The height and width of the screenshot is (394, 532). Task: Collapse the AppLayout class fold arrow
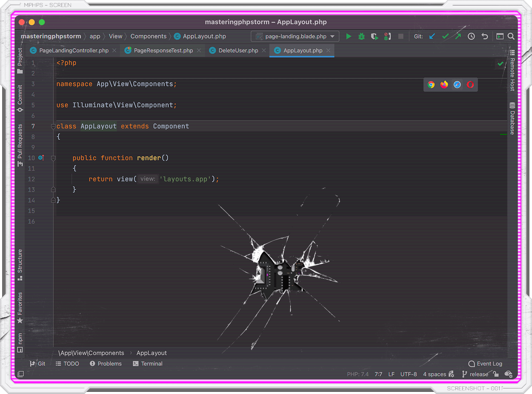coord(53,126)
